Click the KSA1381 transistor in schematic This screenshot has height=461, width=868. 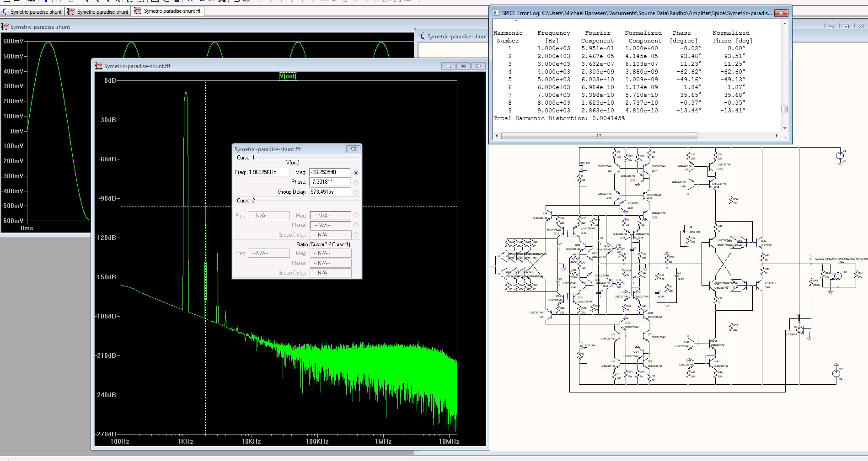(x=759, y=285)
